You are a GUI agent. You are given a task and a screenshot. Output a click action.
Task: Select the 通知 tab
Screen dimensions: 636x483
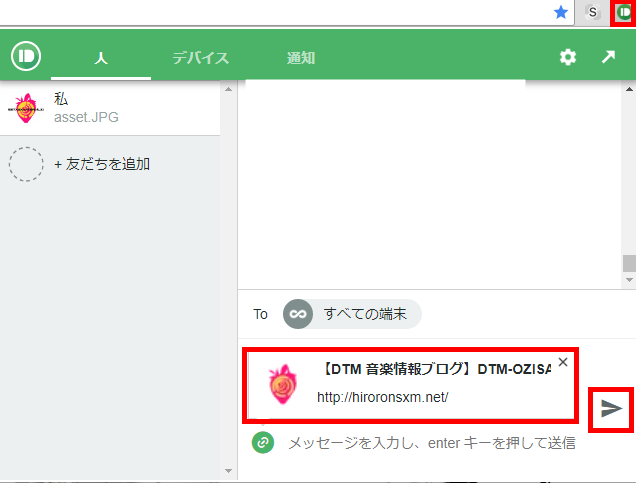pyautogui.click(x=301, y=58)
